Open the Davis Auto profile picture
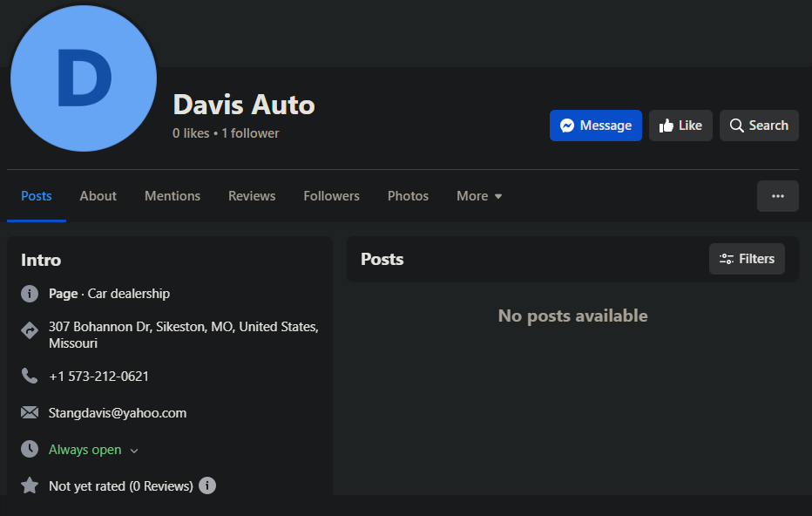812x516 pixels. click(x=84, y=78)
